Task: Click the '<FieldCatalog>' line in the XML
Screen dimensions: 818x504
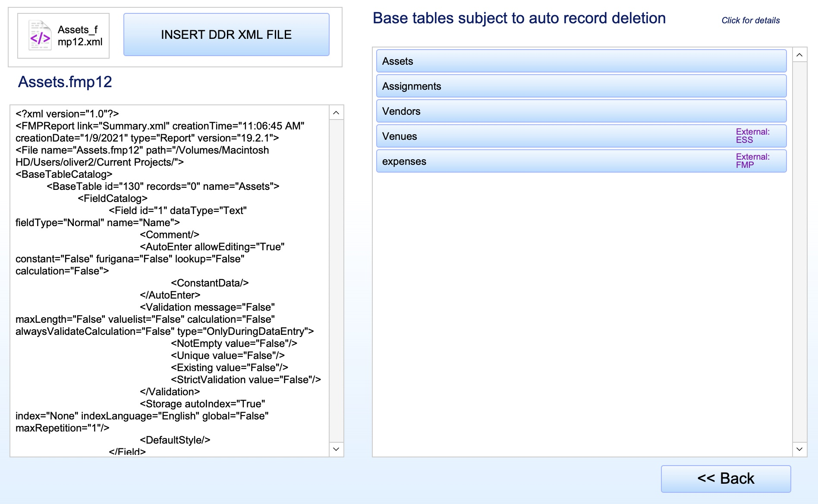Action: pos(113,198)
